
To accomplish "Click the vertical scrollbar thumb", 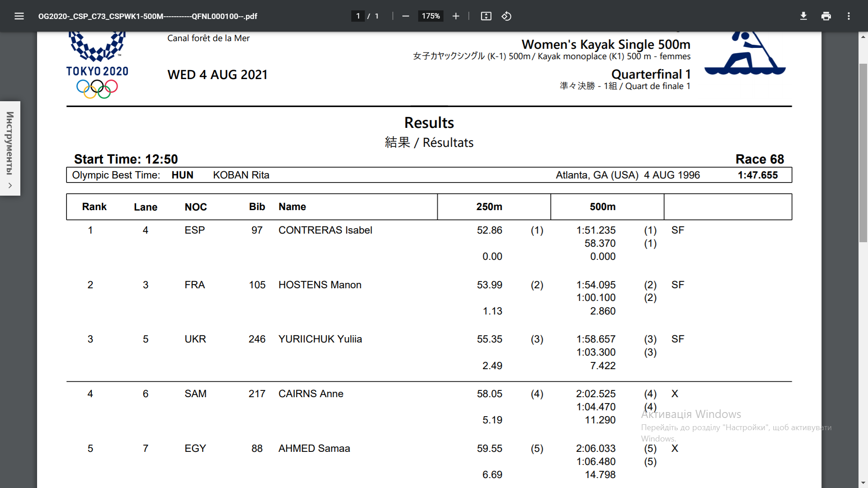I will [863, 153].
